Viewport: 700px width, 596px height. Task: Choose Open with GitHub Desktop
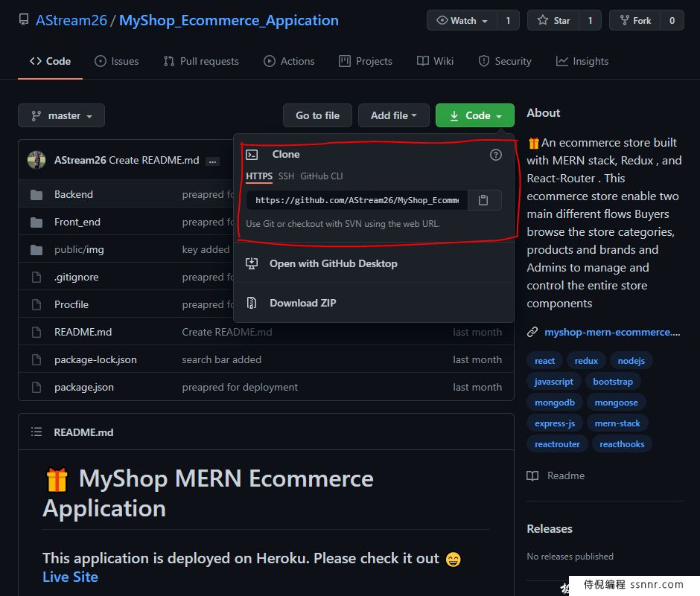tap(374, 263)
